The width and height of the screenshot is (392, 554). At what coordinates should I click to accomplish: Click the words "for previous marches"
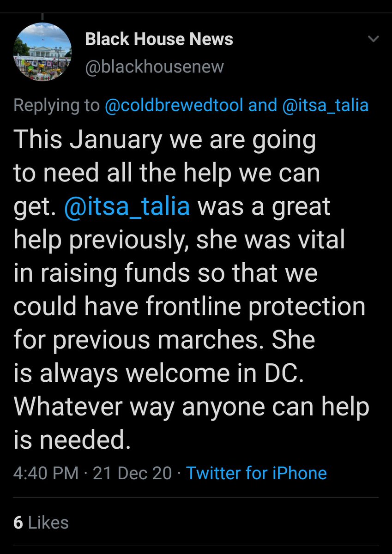tap(141, 340)
